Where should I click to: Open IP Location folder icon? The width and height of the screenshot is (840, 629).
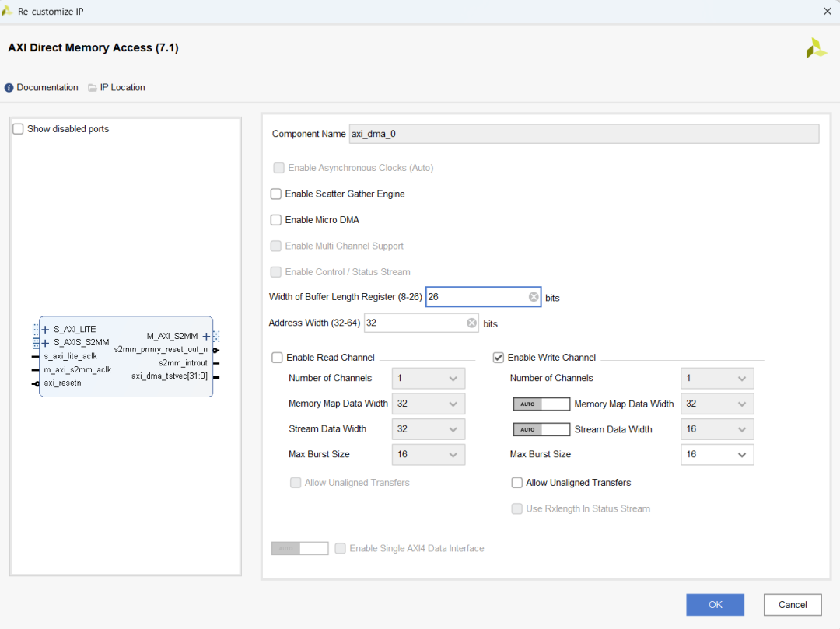coord(93,88)
